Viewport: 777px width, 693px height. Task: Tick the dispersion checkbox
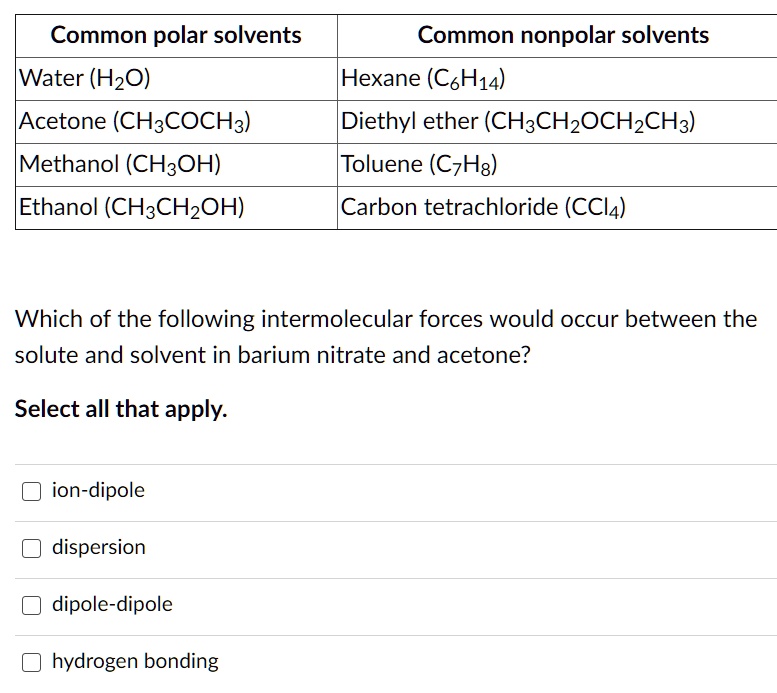point(33,548)
